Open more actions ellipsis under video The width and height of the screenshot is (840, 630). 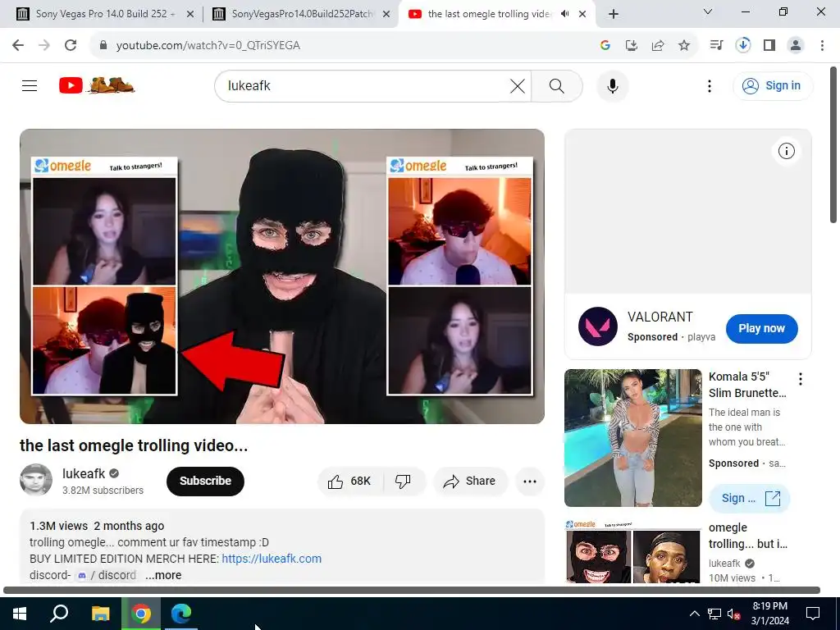pyautogui.click(x=530, y=481)
